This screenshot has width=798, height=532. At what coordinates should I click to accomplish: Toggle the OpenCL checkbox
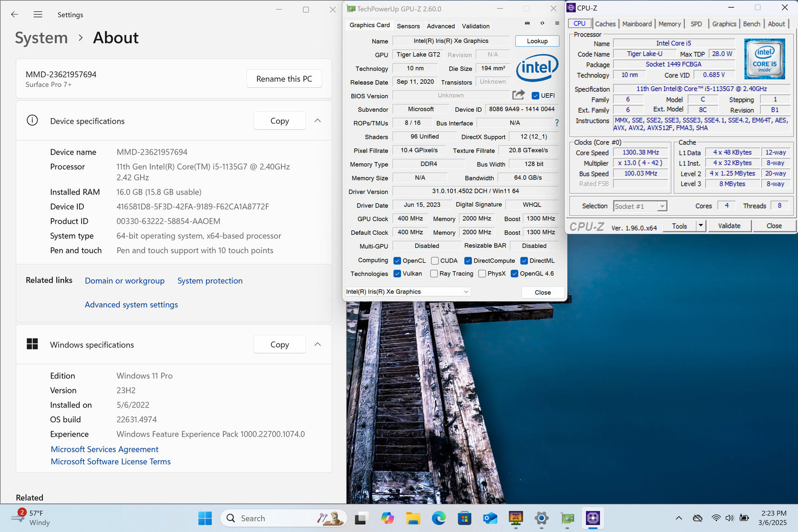click(397, 261)
